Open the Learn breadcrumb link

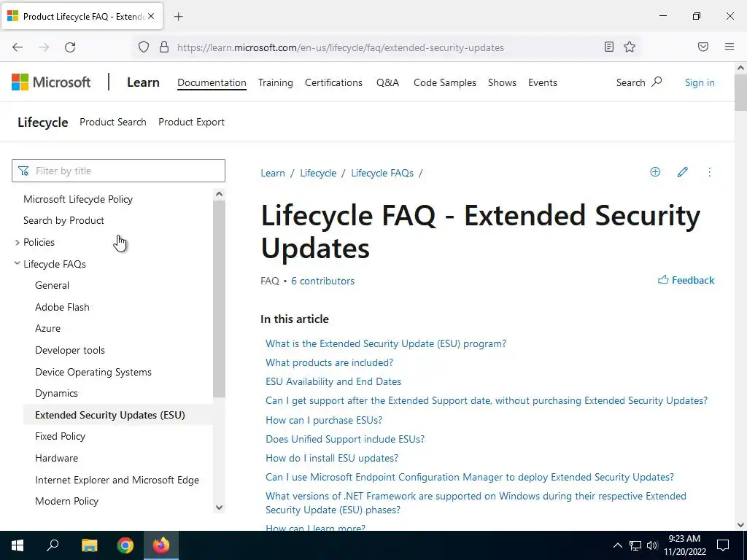[x=273, y=173]
